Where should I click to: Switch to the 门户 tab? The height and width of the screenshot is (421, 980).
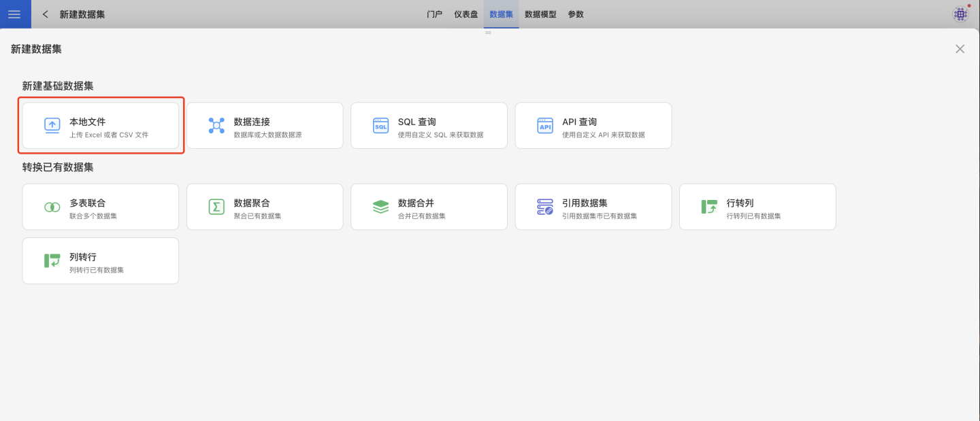[434, 14]
